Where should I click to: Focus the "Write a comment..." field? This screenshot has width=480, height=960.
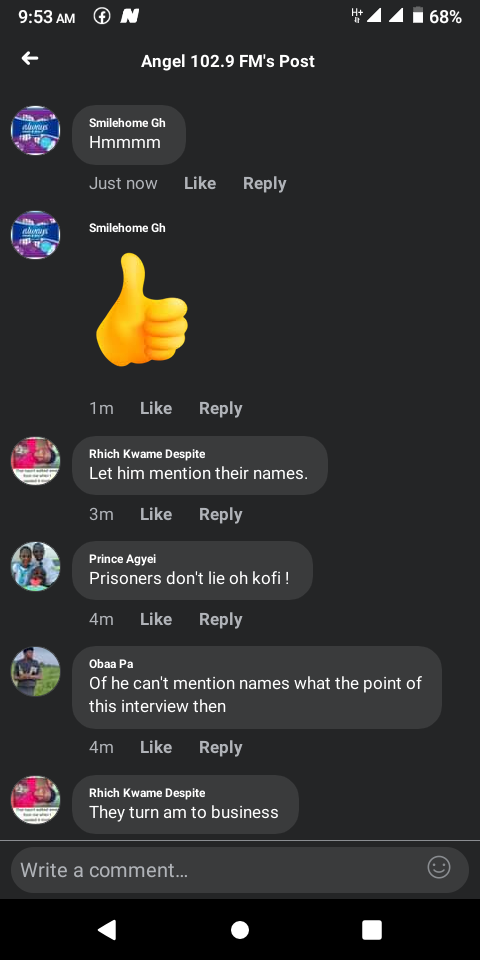[240, 870]
